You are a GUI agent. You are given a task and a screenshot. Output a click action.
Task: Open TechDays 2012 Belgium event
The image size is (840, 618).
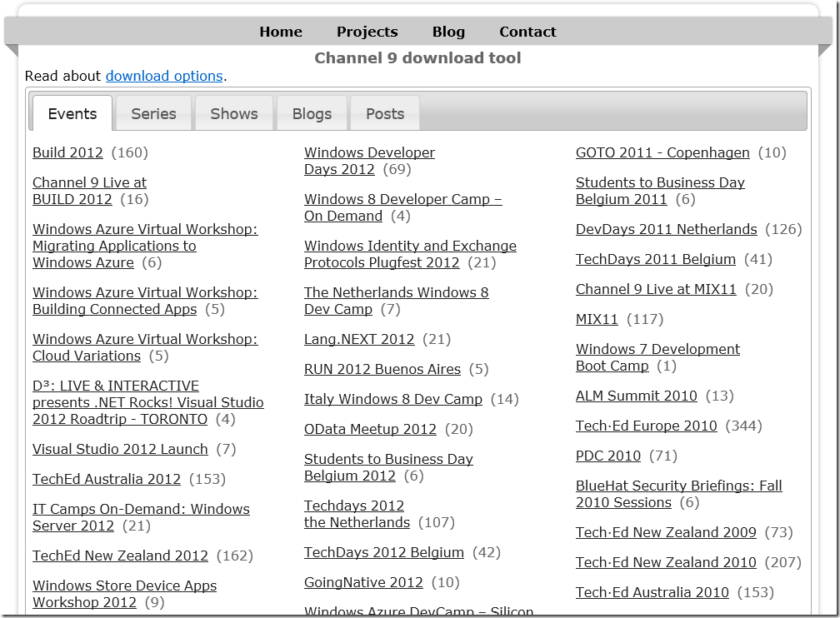pyautogui.click(x=384, y=553)
